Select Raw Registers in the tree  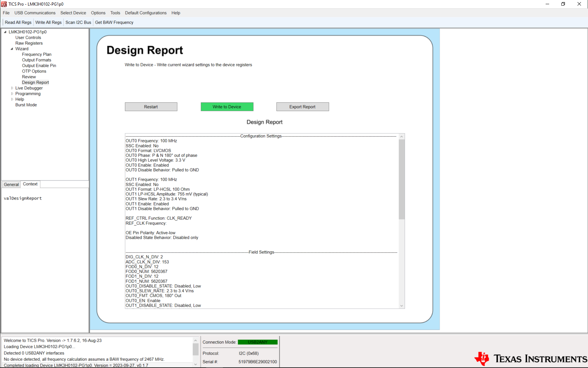pyautogui.click(x=29, y=43)
